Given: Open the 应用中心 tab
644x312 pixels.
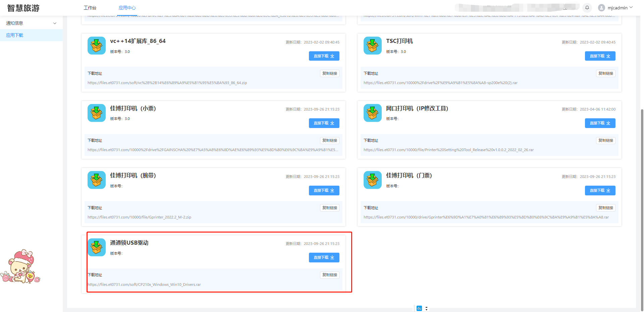Looking at the screenshot, I should [x=127, y=8].
